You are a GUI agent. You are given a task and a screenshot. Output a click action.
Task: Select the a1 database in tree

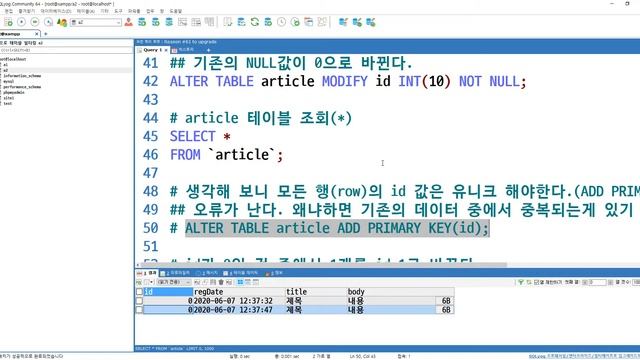(5, 65)
